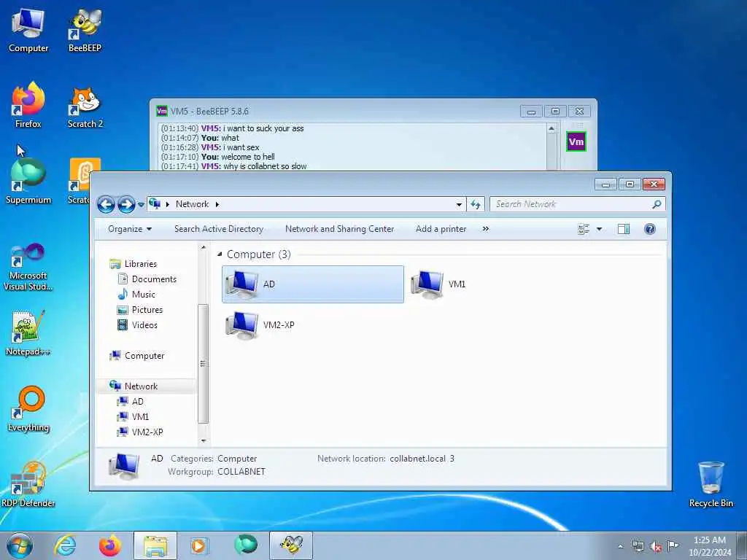Open the Organize dropdown menu
The height and width of the screenshot is (560, 747).
click(x=130, y=229)
